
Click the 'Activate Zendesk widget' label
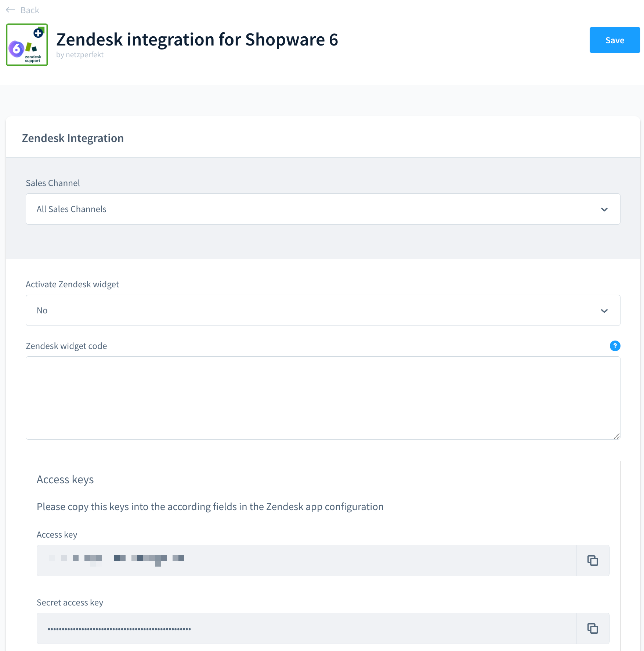point(72,284)
